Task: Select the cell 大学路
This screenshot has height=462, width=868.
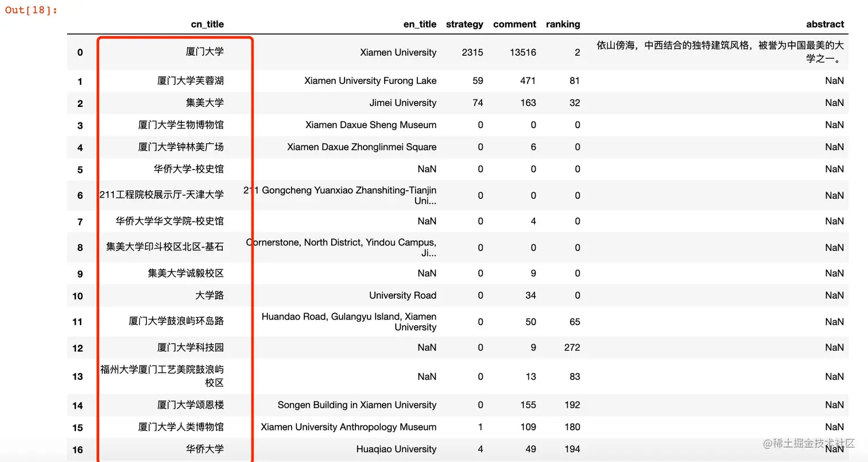Action: coord(210,295)
